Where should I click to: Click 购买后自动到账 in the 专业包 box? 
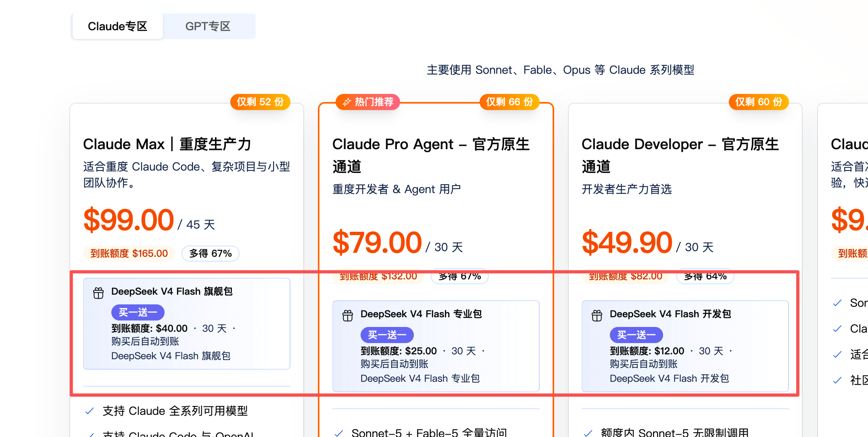[x=394, y=364]
